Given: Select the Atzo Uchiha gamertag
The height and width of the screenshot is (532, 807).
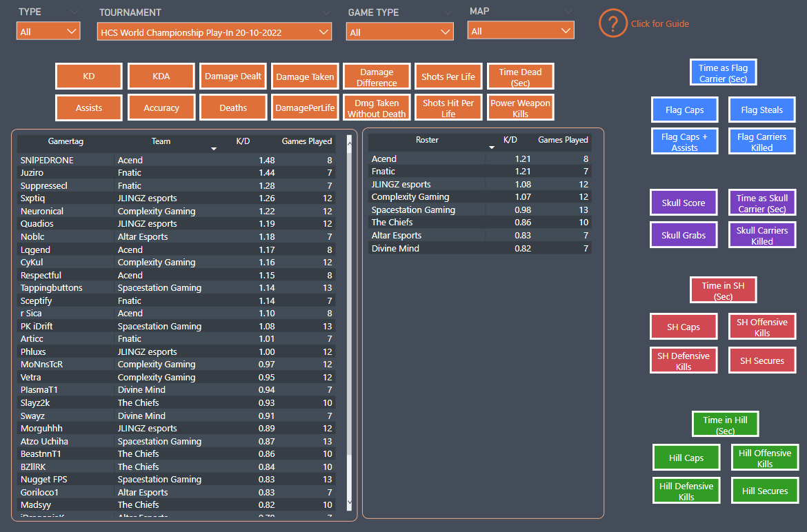Looking at the screenshot, I should 44,441.
